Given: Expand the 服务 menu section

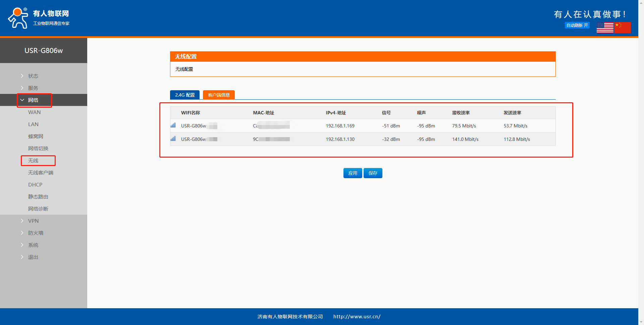Looking at the screenshot, I should (x=33, y=88).
